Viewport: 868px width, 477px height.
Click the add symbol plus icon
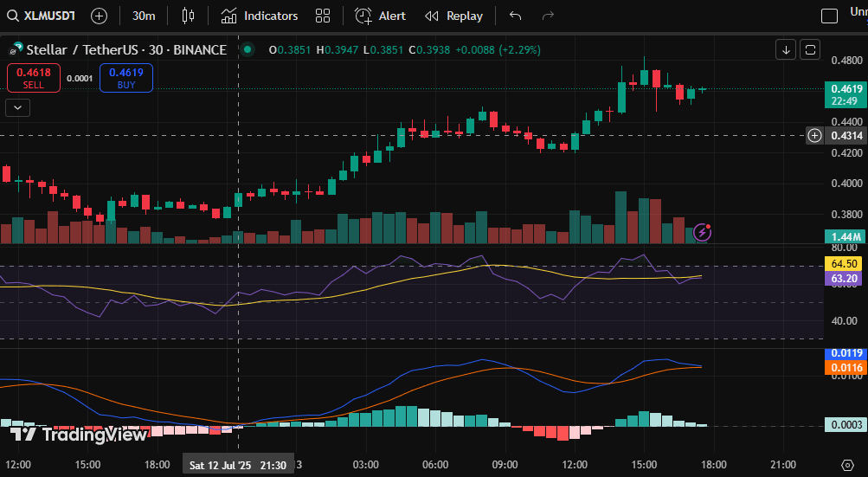coord(100,16)
